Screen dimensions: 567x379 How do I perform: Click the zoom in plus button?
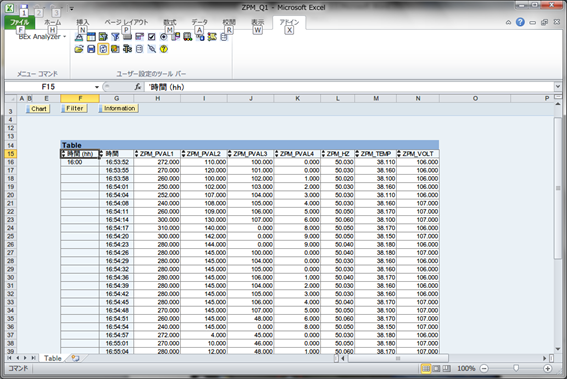click(x=547, y=369)
